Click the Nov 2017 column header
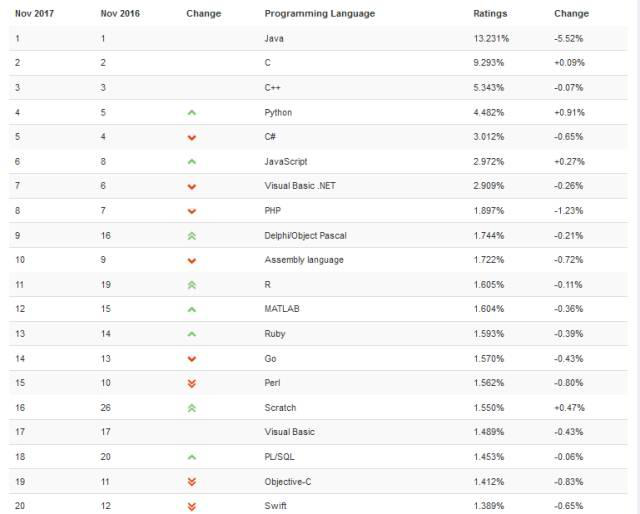This screenshot has height=514, width=640. point(34,14)
